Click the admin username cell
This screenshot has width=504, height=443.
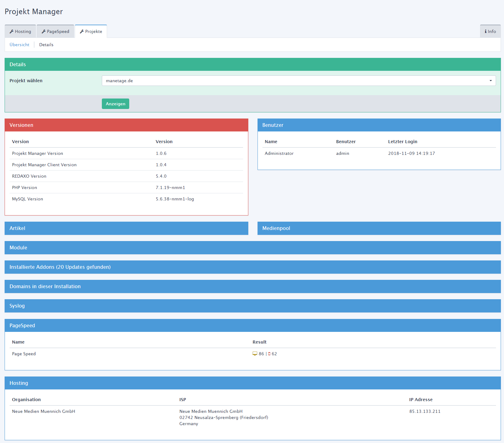[x=342, y=153]
